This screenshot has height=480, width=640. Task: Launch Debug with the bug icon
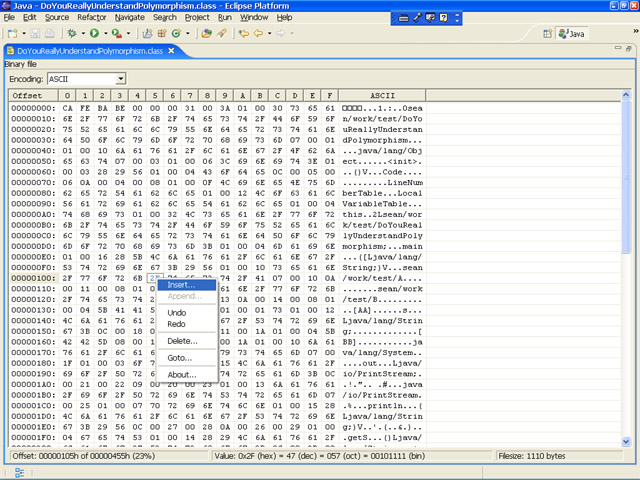(x=72, y=33)
